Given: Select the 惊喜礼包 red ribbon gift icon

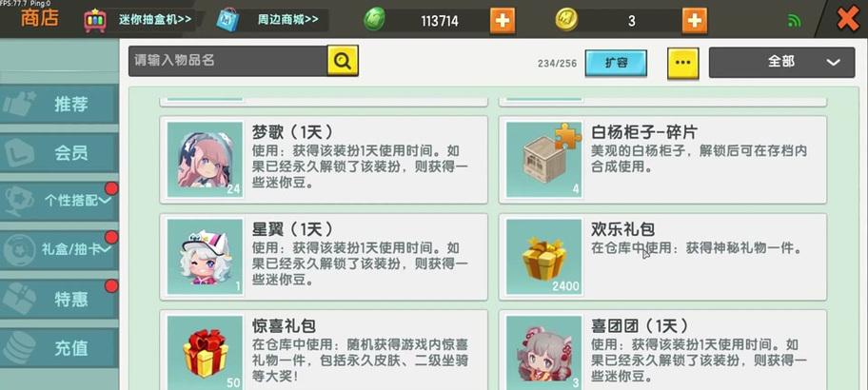Looking at the screenshot, I should (x=205, y=354).
